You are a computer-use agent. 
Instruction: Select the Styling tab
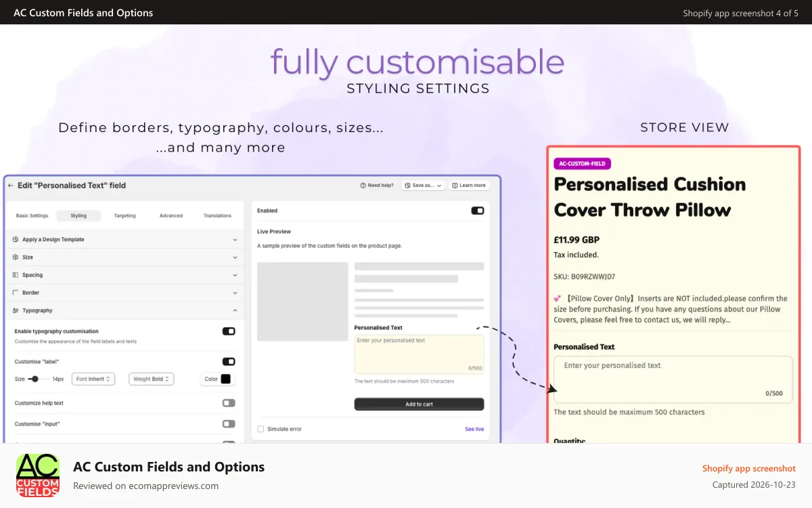tap(78, 215)
